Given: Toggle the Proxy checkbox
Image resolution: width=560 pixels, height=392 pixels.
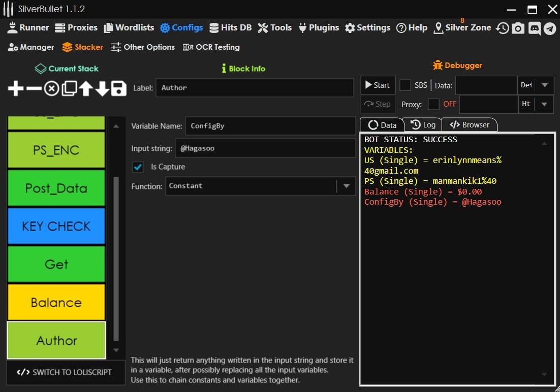Looking at the screenshot, I should (x=433, y=104).
